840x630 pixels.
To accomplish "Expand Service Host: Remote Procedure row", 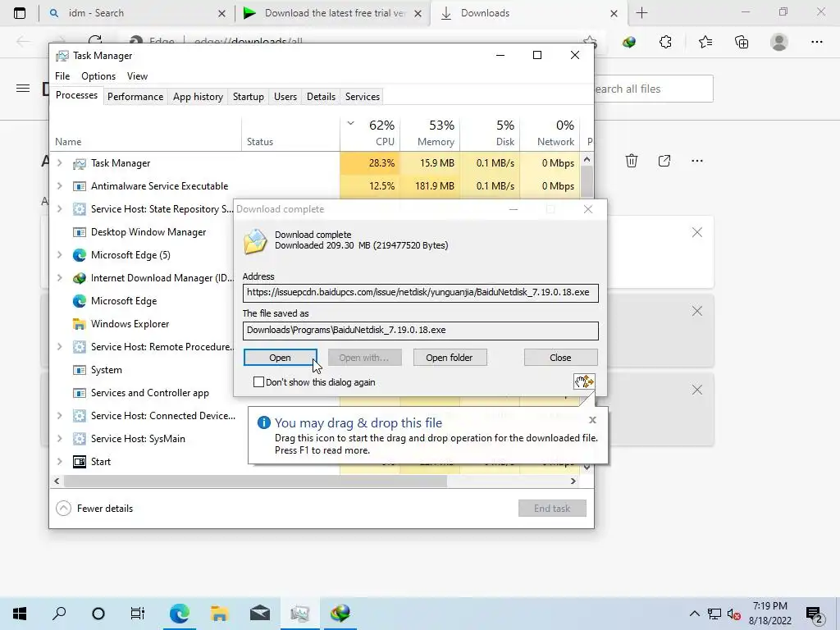I will point(59,347).
